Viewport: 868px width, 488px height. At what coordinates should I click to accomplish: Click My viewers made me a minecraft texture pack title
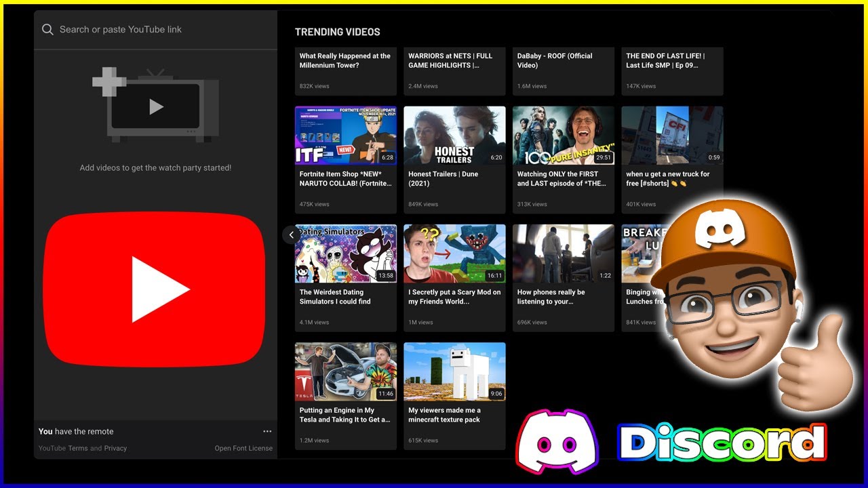tap(444, 415)
